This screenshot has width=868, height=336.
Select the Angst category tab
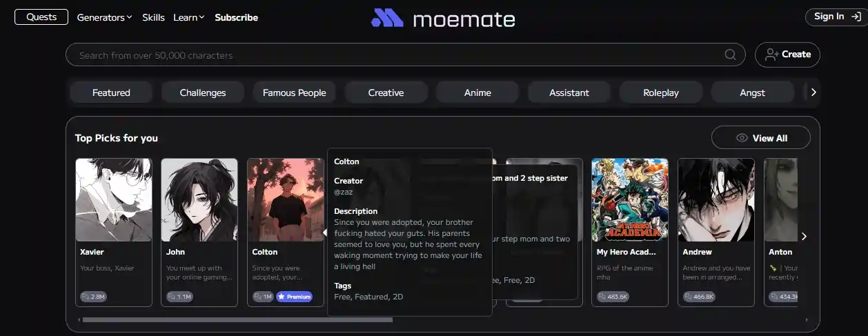(x=753, y=92)
